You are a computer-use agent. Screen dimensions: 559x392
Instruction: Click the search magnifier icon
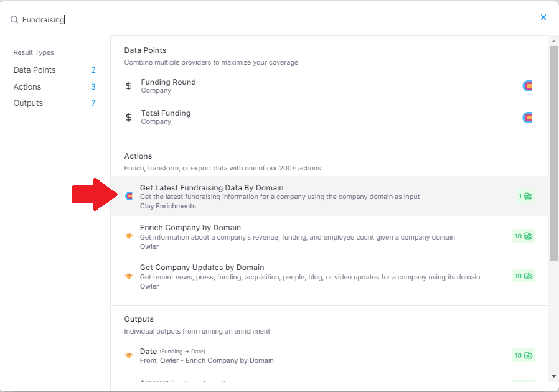click(x=14, y=19)
